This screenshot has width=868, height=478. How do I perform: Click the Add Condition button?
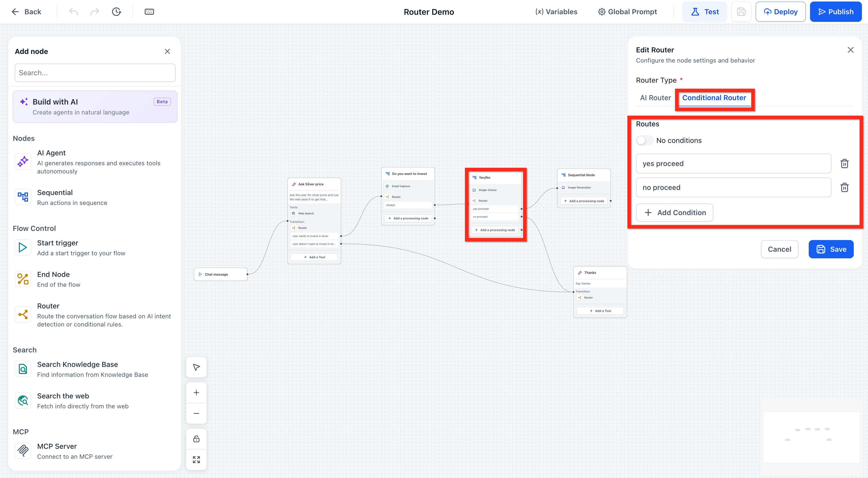(x=674, y=213)
